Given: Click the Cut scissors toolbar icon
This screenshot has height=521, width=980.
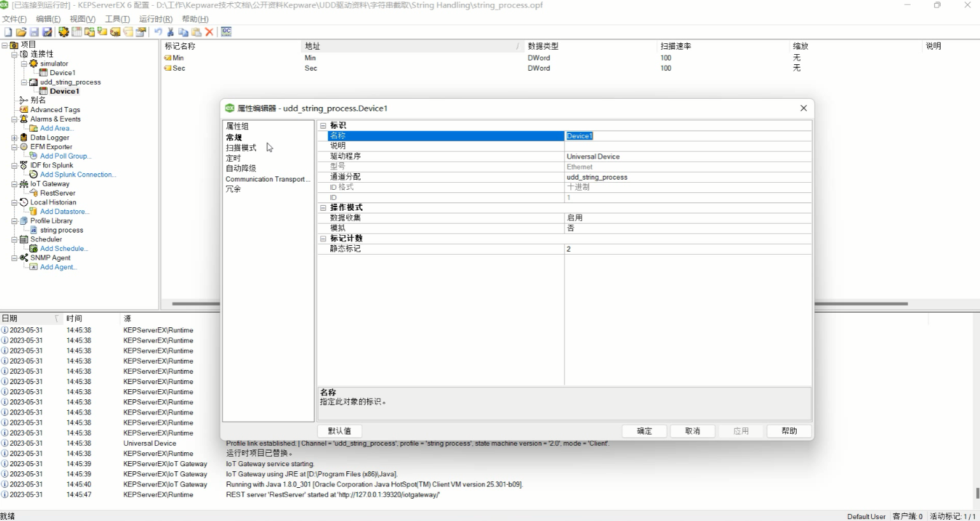Looking at the screenshot, I should [x=171, y=32].
